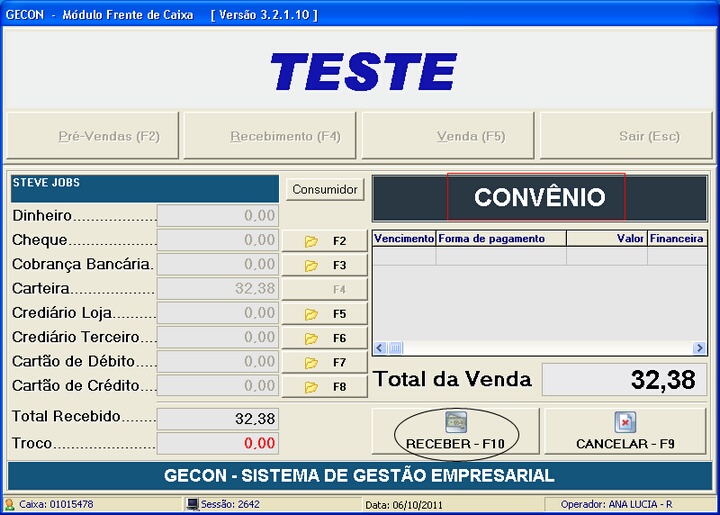Open Recebimento (F4)
The height and width of the screenshot is (515, 720).
270,136
